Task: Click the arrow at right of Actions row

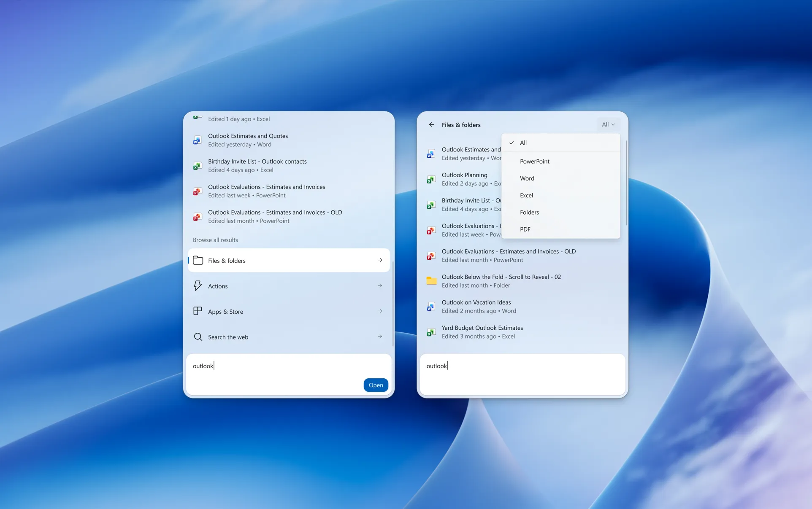Action: pyautogui.click(x=380, y=285)
